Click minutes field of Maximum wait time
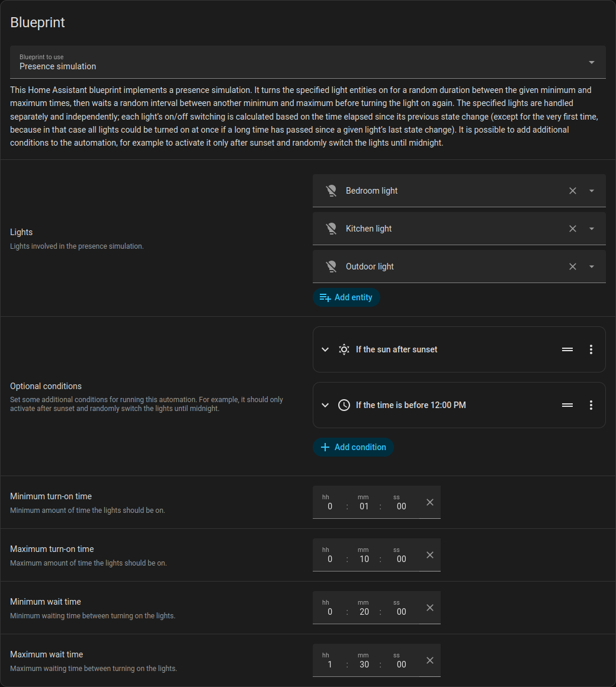This screenshot has width=616, height=687. pyautogui.click(x=364, y=660)
